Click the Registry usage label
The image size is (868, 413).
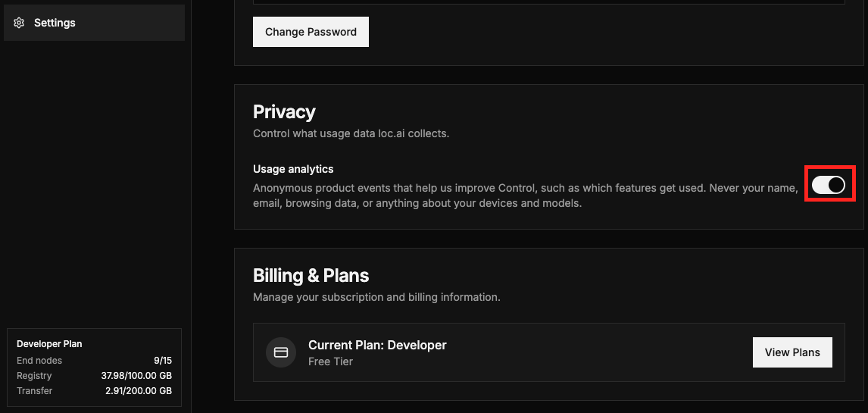coord(34,375)
